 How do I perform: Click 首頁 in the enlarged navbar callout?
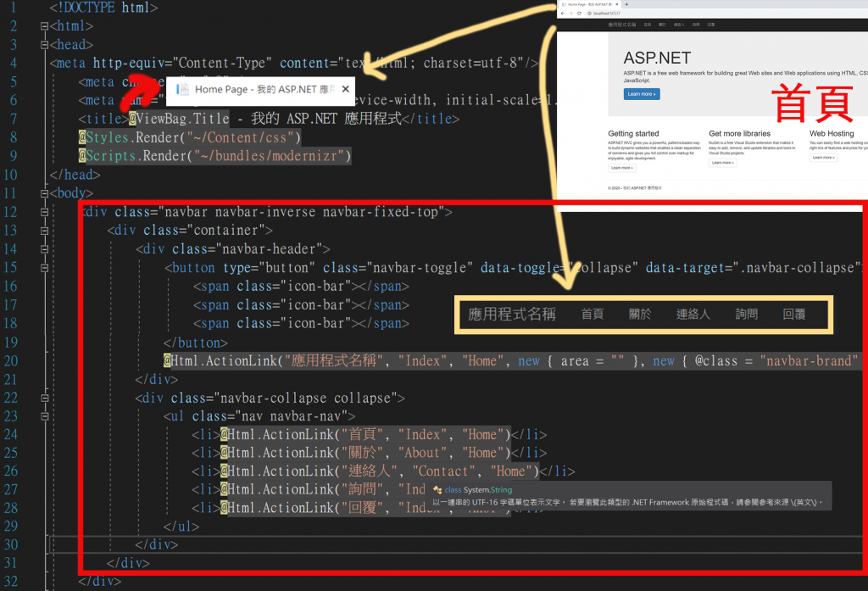(592, 314)
